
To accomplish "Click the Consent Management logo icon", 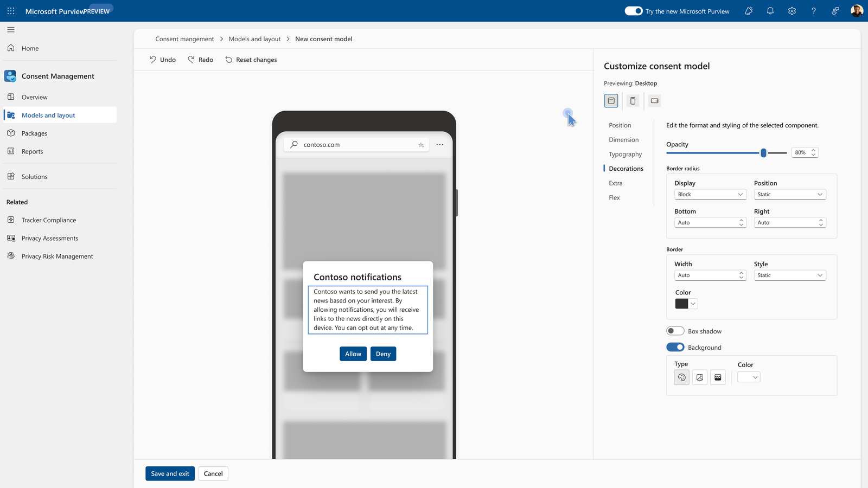I will click(x=10, y=76).
